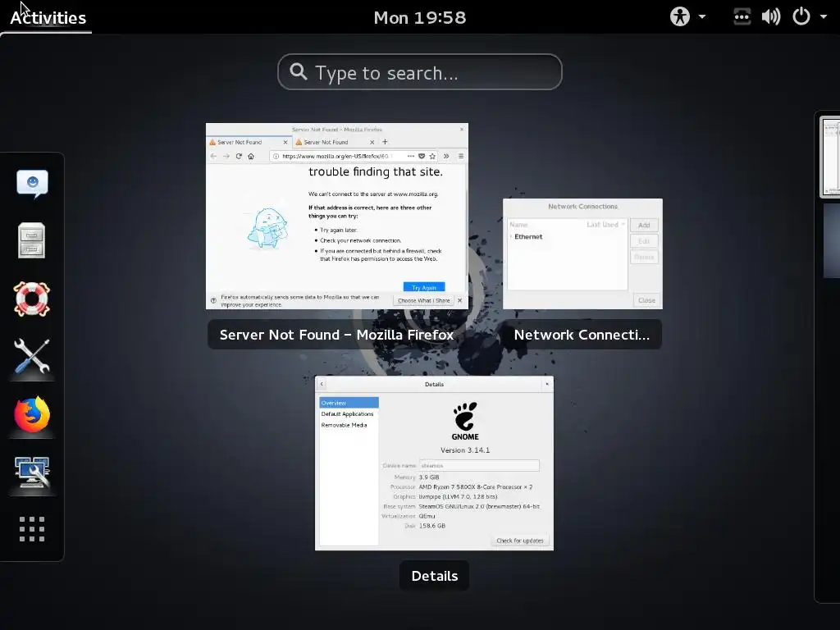The width and height of the screenshot is (840, 630).
Task: Click Check for updates in Details
Action: click(x=519, y=541)
